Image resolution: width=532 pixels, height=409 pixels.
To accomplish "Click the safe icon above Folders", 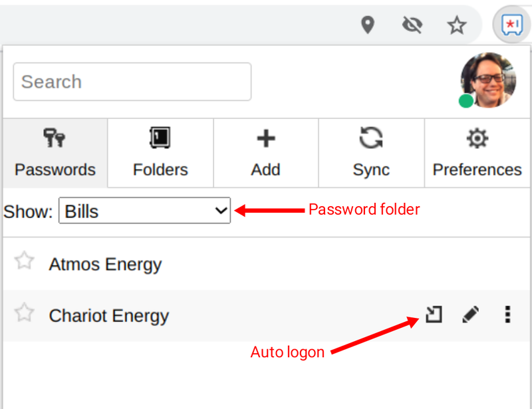I will (x=160, y=138).
